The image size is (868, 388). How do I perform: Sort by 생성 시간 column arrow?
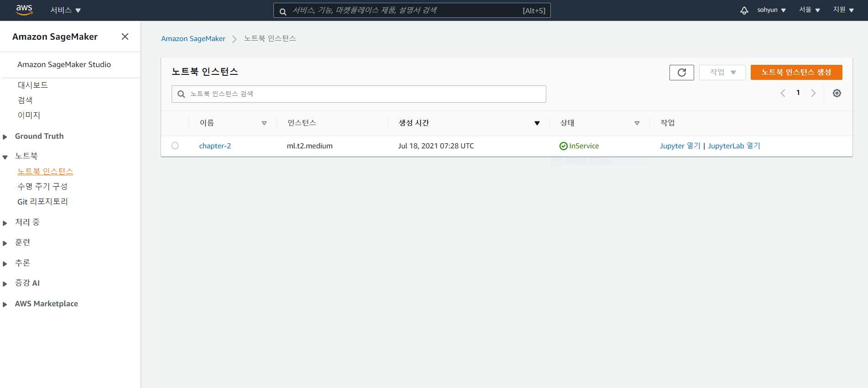(537, 123)
